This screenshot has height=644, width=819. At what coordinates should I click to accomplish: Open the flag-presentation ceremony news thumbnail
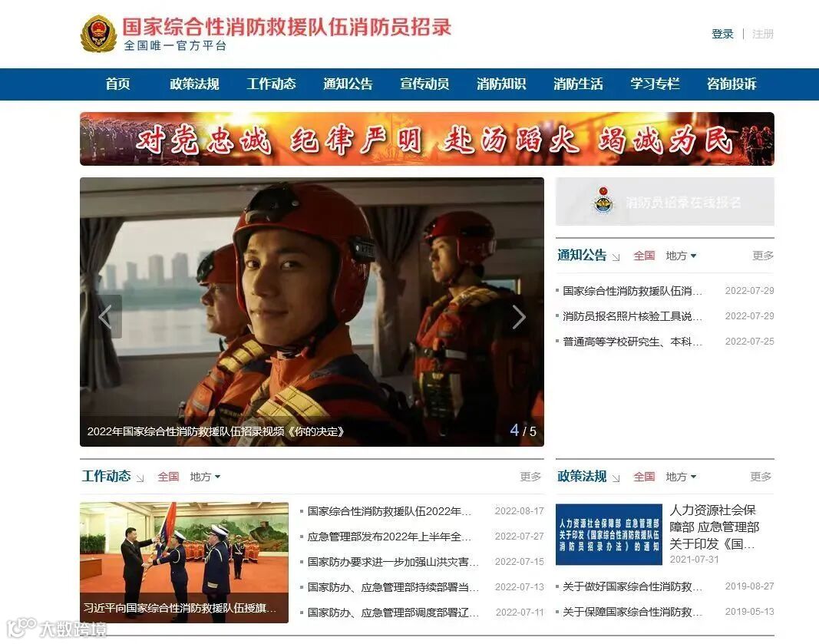coord(184,563)
